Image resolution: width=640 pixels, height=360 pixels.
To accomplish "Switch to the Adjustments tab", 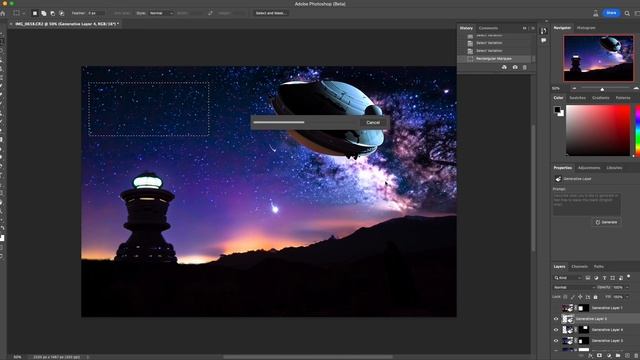I will click(589, 168).
